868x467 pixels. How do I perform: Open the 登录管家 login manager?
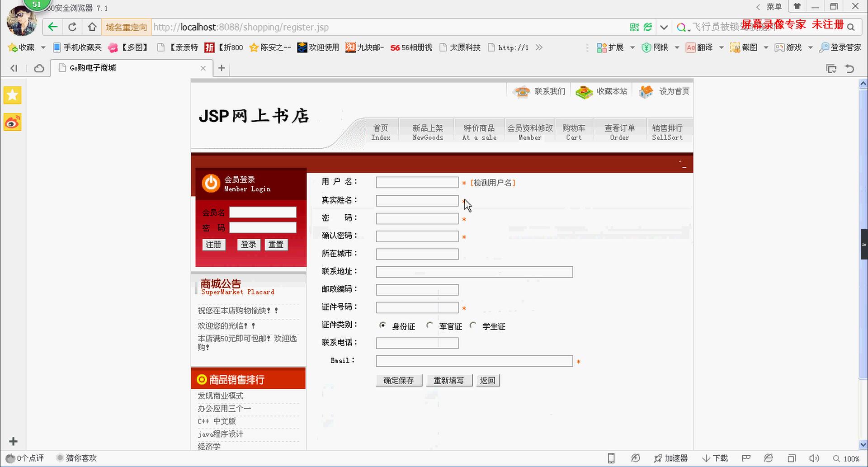point(840,47)
